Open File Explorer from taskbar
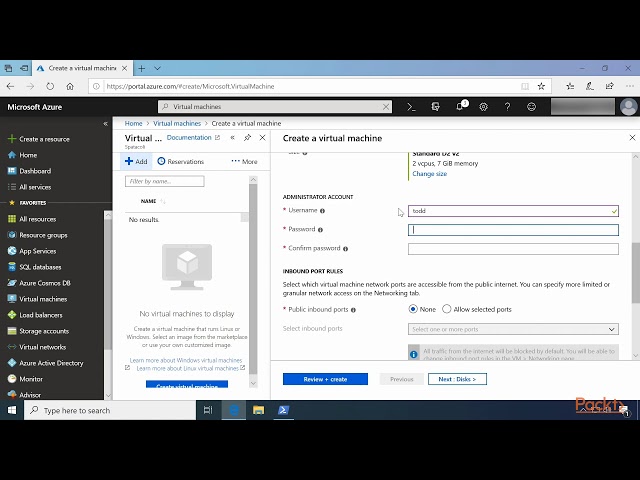 (x=258, y=410)
